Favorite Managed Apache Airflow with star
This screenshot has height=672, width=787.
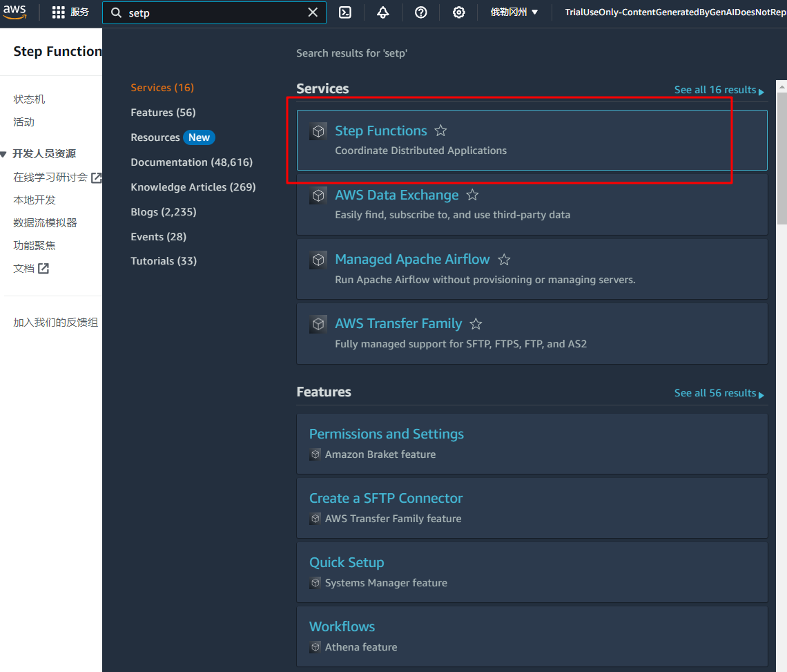(504, 259)
